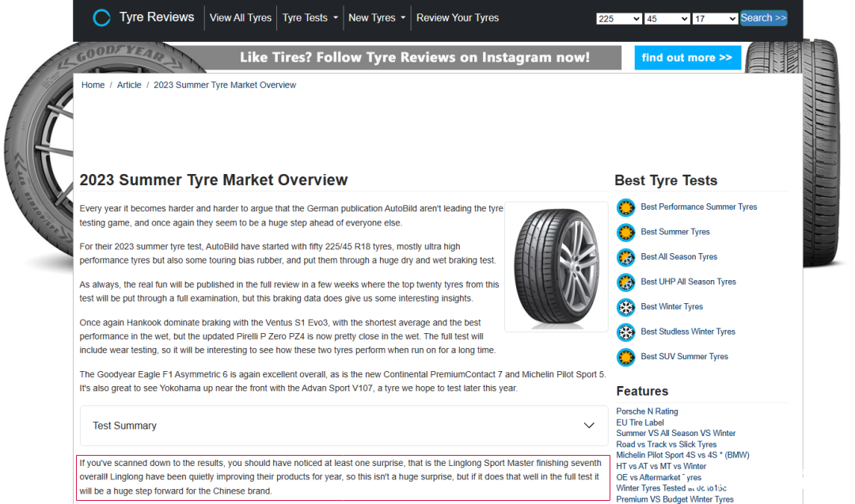Open EU Tire Label feature link
The height and width of the screenshot is (504, 855).
(x=640, y=423)
